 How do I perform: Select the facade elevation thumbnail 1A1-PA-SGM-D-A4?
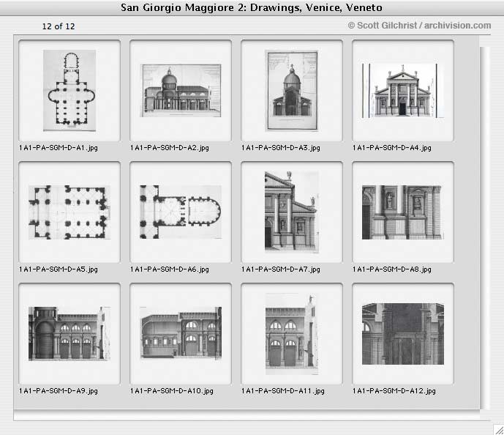(403, 90)
